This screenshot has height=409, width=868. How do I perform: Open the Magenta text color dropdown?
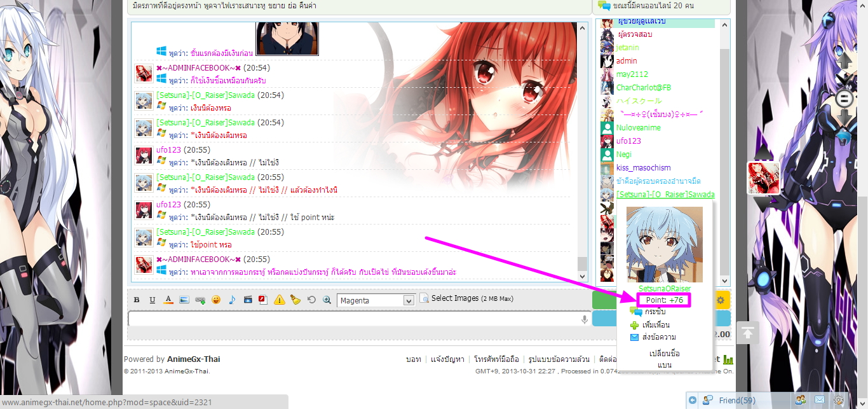pyautogui.click(x=376, y=300)
